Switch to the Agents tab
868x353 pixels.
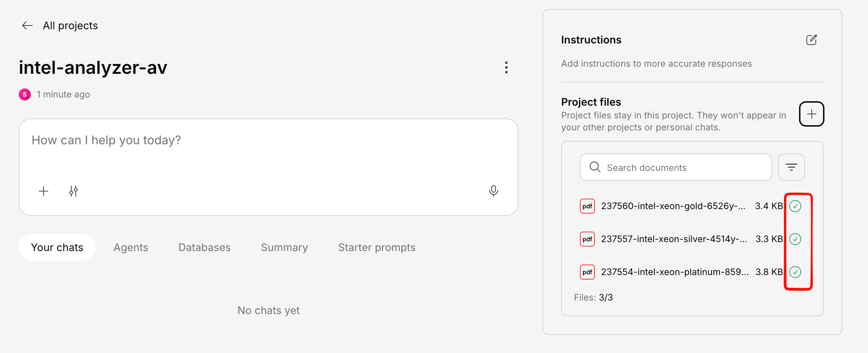[131, 247]
